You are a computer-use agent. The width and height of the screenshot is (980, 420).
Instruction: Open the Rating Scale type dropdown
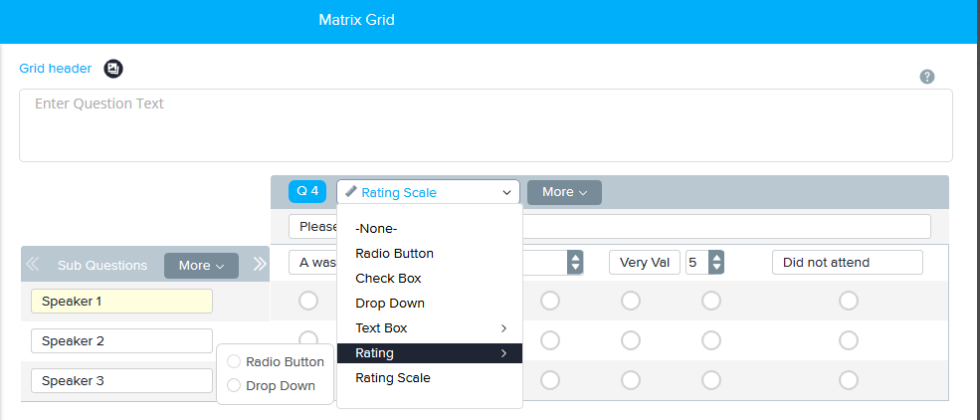tap(428, 192)
